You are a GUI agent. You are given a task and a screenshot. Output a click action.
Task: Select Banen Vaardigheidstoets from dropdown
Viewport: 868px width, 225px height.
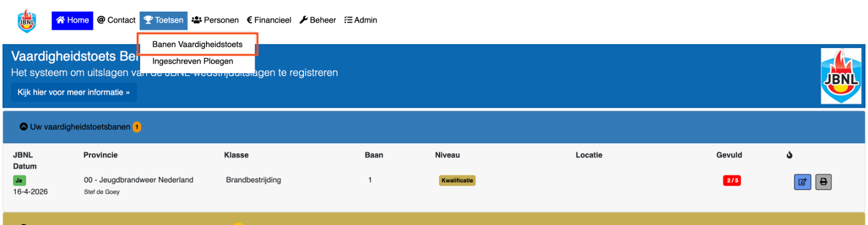tap(198, 45)
